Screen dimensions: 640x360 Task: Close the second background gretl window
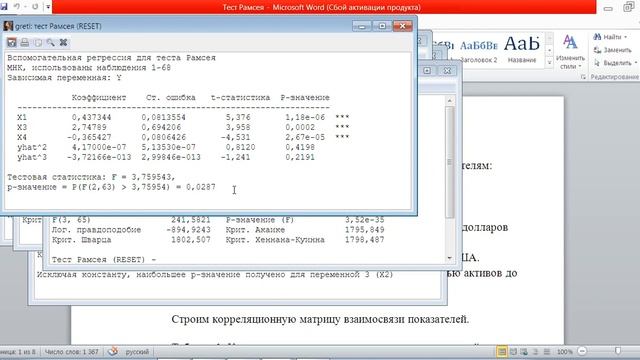447,71
